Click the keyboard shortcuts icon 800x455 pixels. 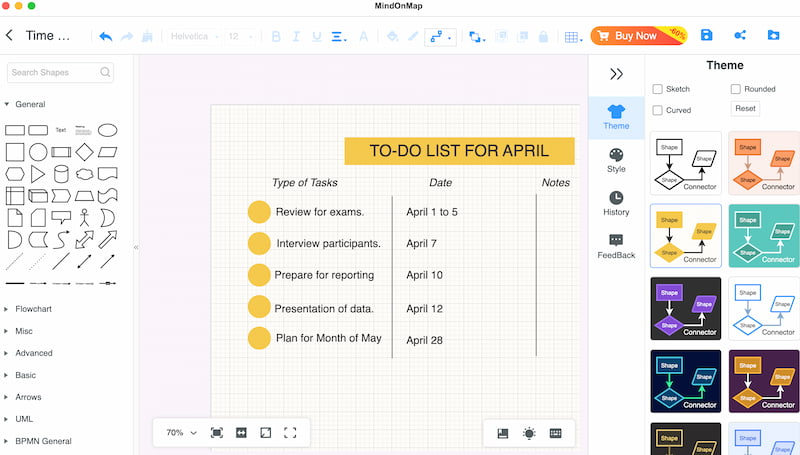point(556,433)
